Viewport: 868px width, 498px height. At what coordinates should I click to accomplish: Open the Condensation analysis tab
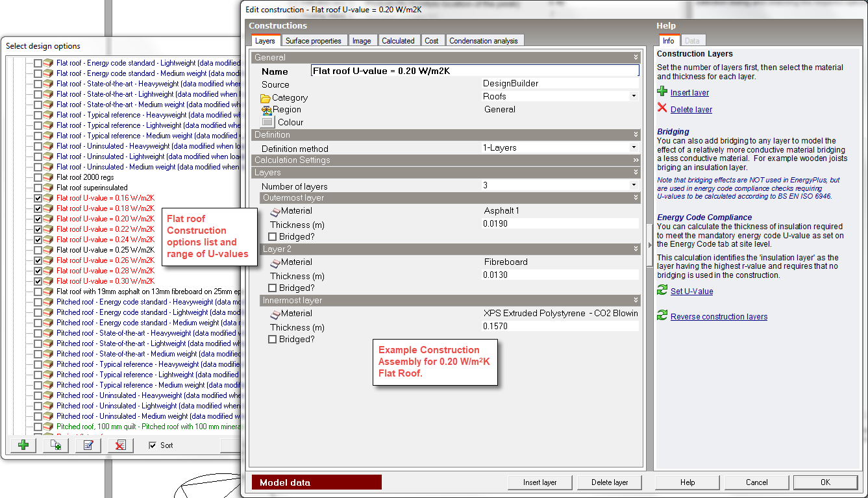coord(484,41)
